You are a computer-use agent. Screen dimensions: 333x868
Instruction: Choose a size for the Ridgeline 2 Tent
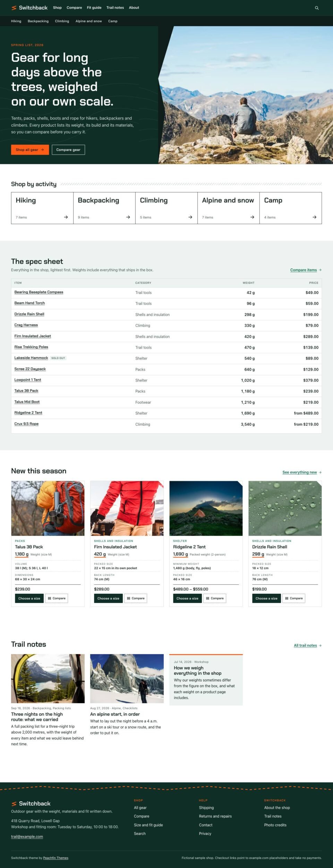click(187, 599)
